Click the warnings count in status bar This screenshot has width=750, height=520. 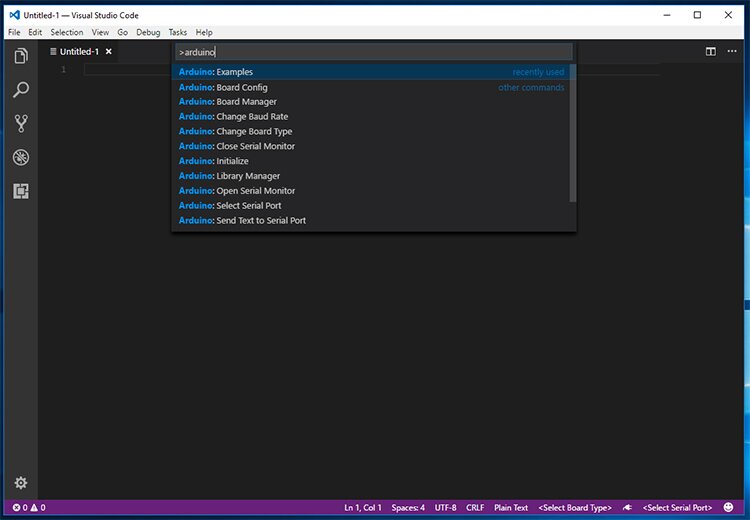click(x=38, y=508)
